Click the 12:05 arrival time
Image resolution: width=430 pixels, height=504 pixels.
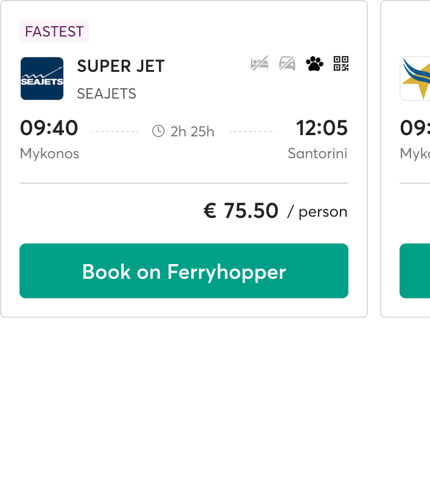(322, 128)
